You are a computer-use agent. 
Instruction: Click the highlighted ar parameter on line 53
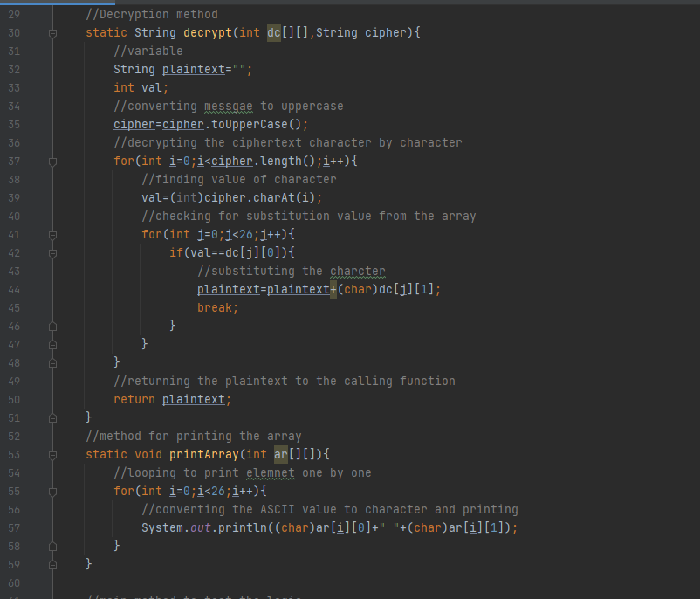coord(280,454)
